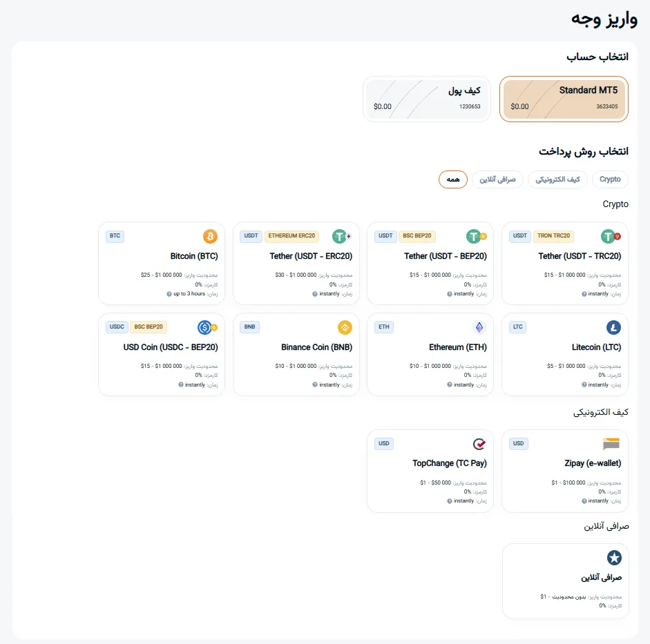Screen dimensions: 650x644
Task: Switch to the کیف الکترونیکی filter tab
Action: tap(558, 179)
